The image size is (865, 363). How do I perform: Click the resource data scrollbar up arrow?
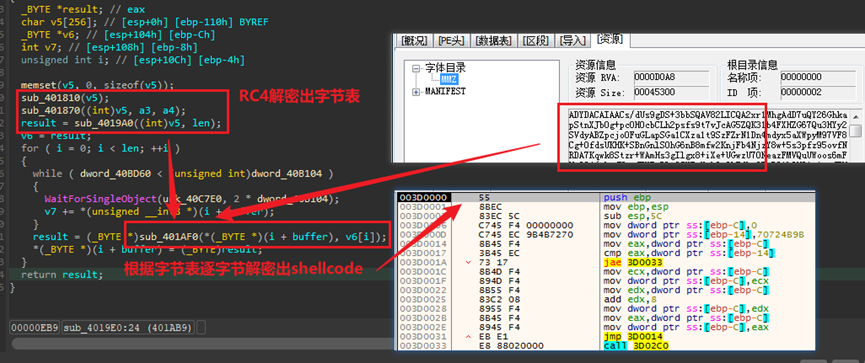855,116
